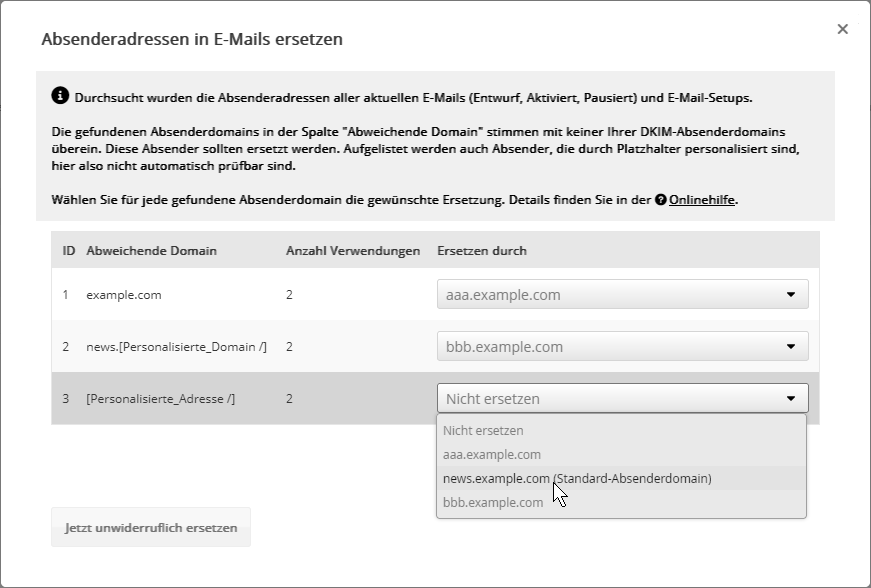Click the 'Ersetzen durch' column header

coord(481,250)
